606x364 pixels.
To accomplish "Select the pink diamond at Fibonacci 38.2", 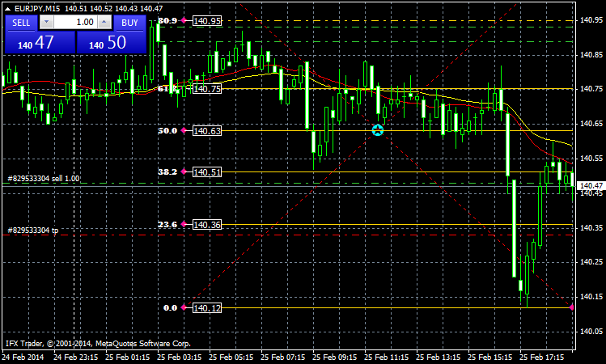I will (x=184, y=172).
